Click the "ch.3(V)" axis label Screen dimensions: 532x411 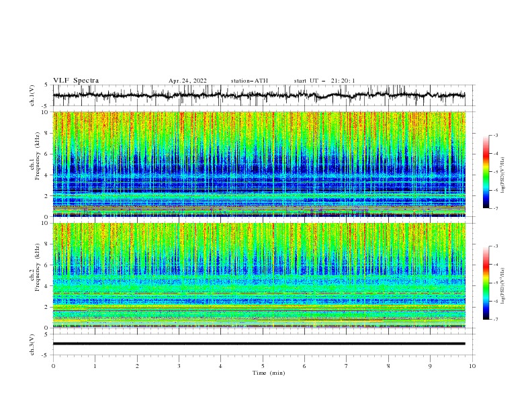click(x=32, y=345)
